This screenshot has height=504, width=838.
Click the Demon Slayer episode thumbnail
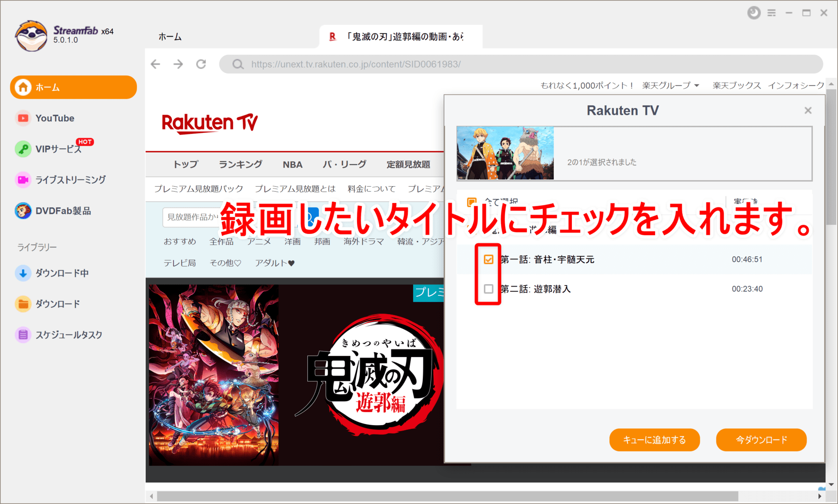(x=505, y=153)
